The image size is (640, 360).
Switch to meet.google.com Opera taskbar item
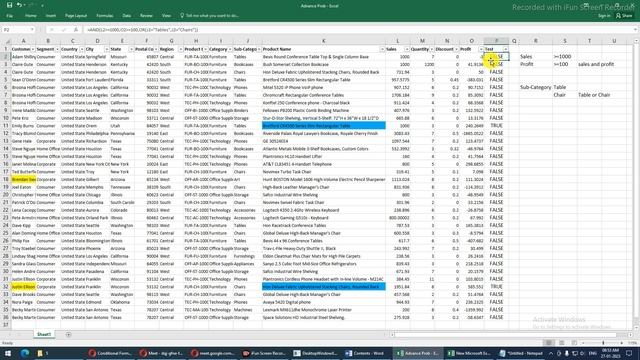[x=213, y=353]
